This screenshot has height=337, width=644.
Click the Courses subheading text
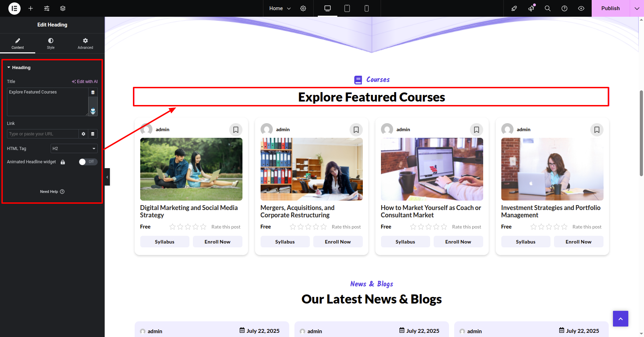click(x=378, y=80)
